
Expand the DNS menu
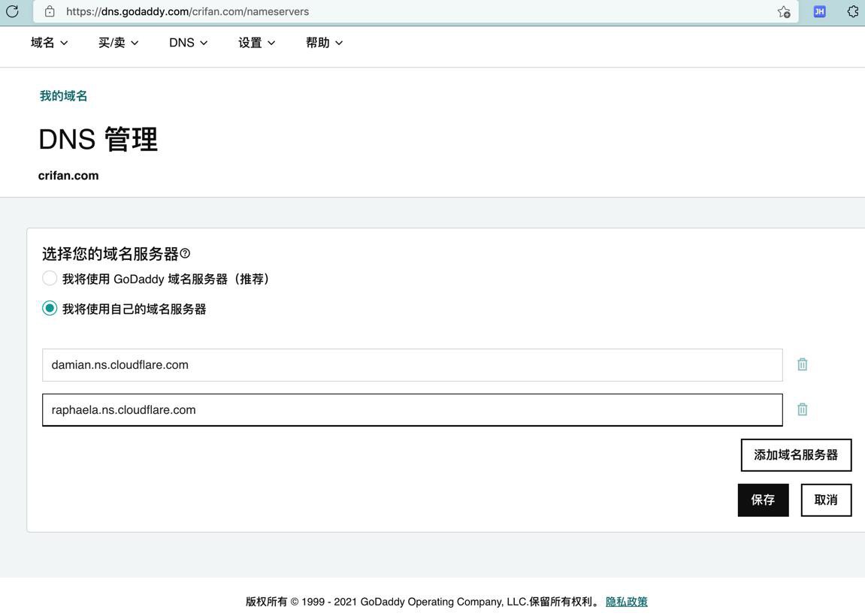pos(188,43)
